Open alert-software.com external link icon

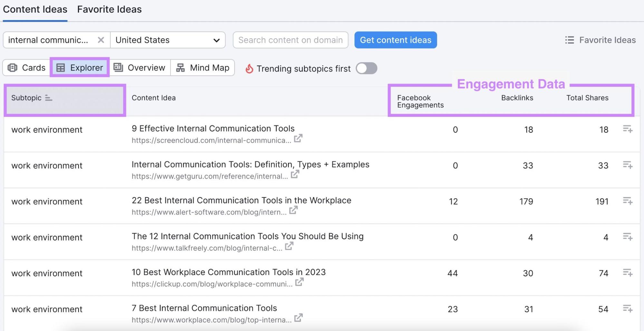click(x=293, y=210)
